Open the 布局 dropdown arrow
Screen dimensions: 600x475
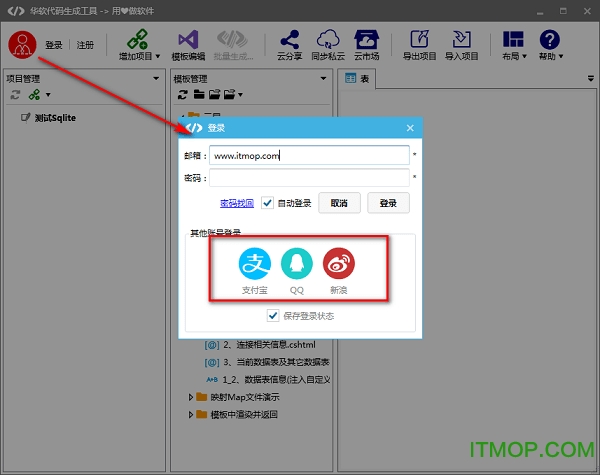point(524,56)
